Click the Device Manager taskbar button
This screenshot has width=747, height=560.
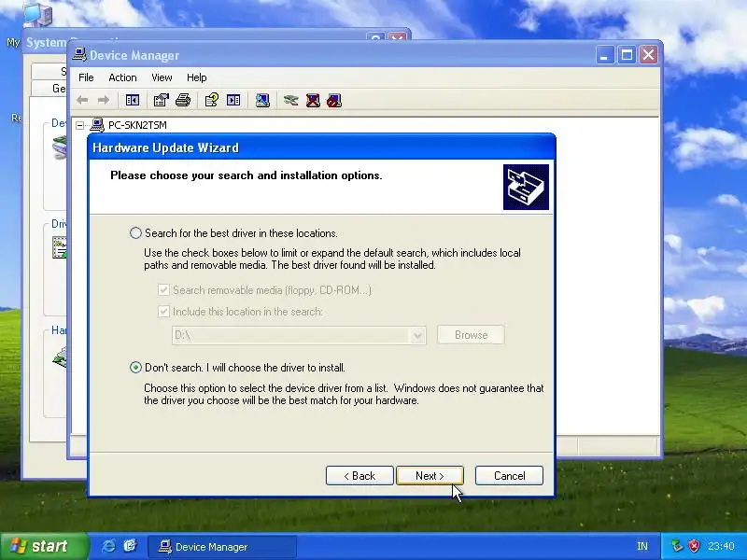coord(222,547)
